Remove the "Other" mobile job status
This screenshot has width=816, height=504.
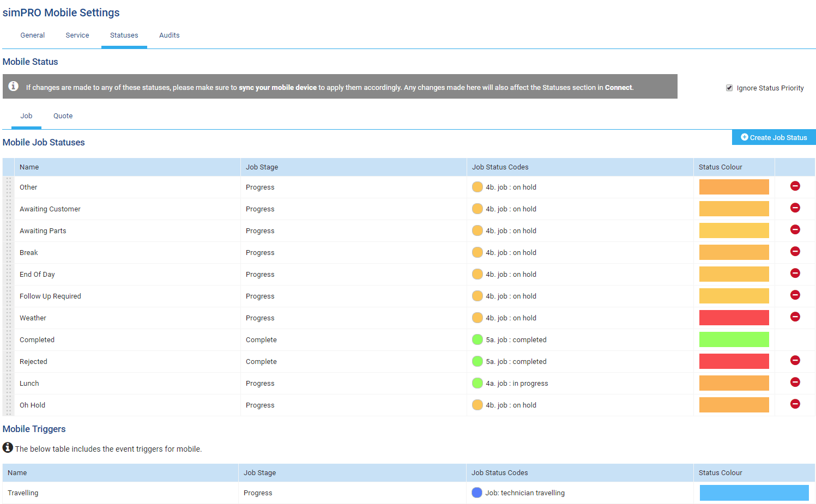tap(795, 186)
